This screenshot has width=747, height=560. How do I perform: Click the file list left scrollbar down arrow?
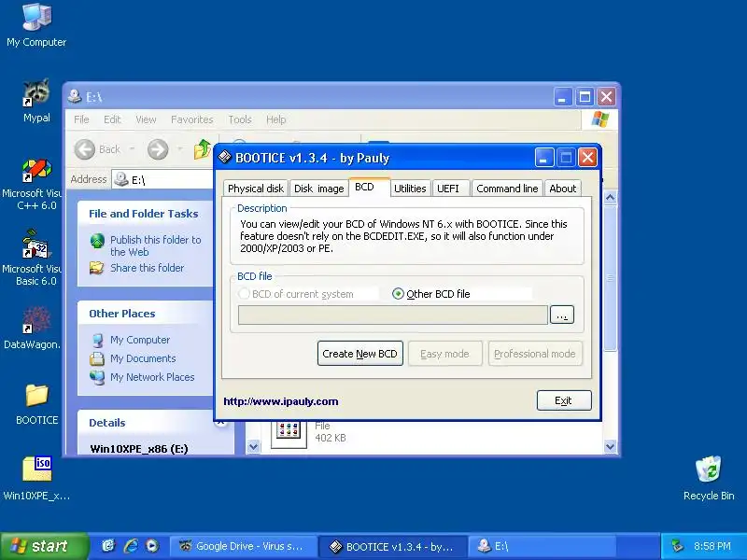pyautogui.click(x=253, y=447)
